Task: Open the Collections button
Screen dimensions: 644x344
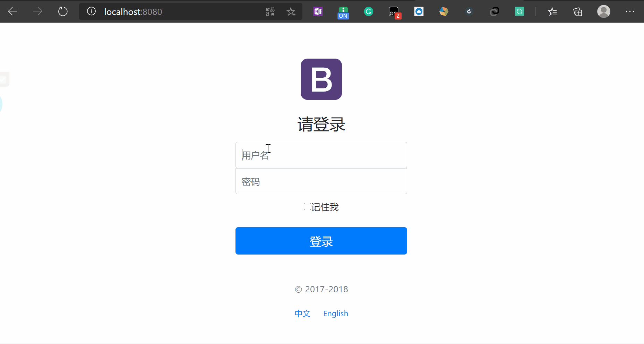Action: pos(578,12)
